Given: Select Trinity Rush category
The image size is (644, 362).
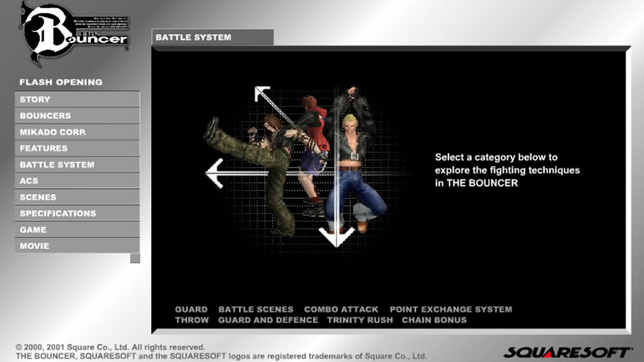Looking at the screenshot, I should [360, 320].
